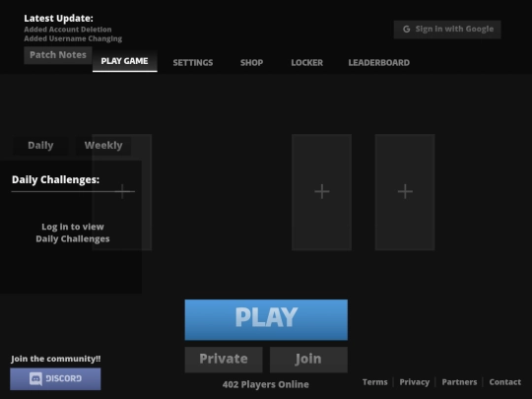This screenshot has width=532, height=399.
Task: Open the Contact link
Action: click(x=504, y=382)
